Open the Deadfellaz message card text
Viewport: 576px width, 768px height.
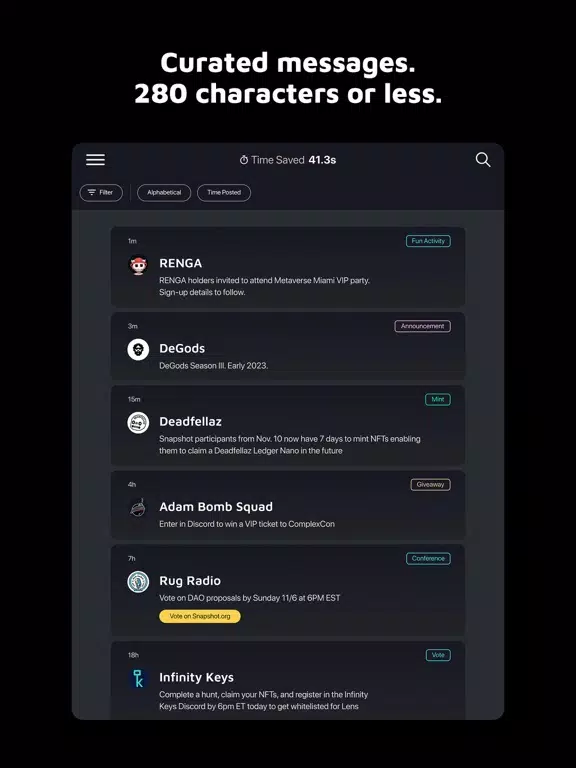click(289, 445)
